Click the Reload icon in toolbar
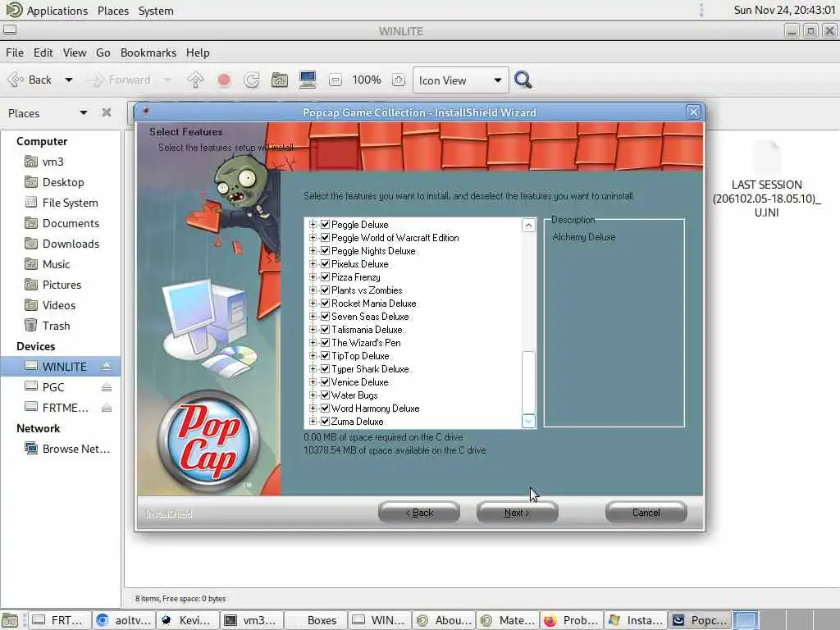This screenshot has height=630, width=840. coord(251,80)
